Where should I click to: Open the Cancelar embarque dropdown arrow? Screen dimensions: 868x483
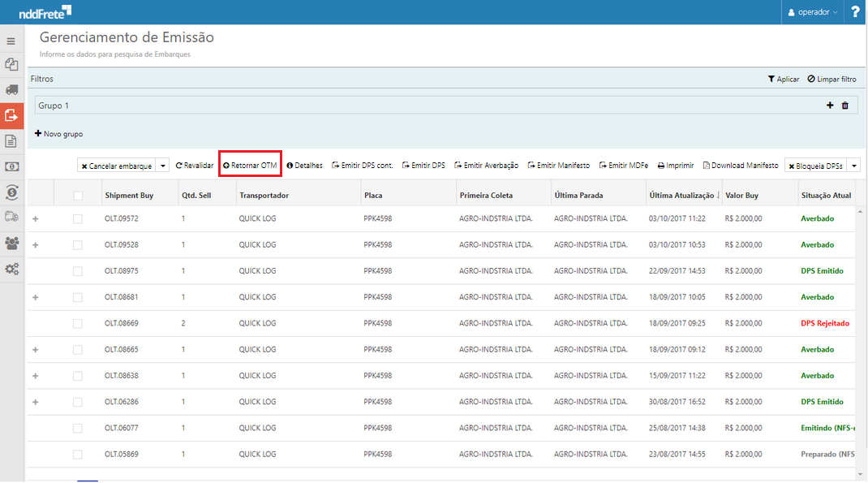click(x=163, y=166)
